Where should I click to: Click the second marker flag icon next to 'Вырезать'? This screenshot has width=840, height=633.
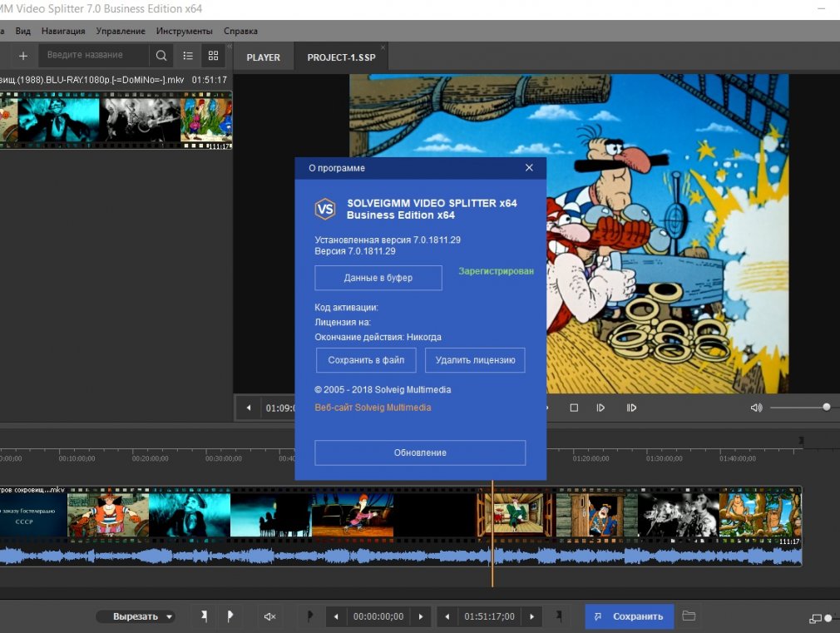click(230, 616)
